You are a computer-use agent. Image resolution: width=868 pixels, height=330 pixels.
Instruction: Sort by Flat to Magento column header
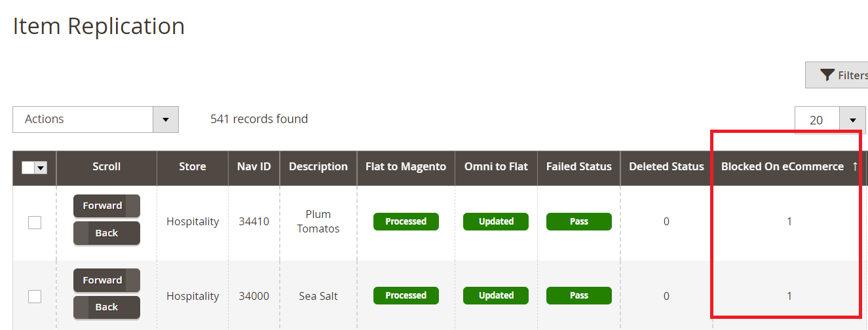[406, 166]
